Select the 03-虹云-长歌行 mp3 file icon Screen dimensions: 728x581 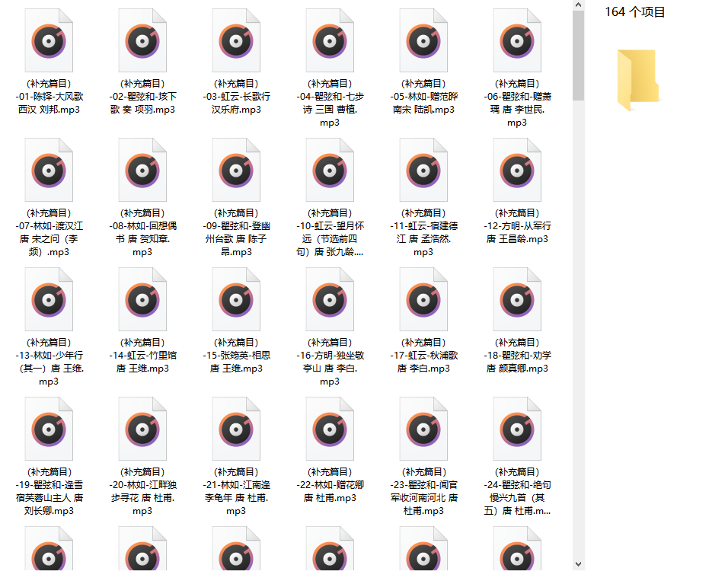(236, 41)
